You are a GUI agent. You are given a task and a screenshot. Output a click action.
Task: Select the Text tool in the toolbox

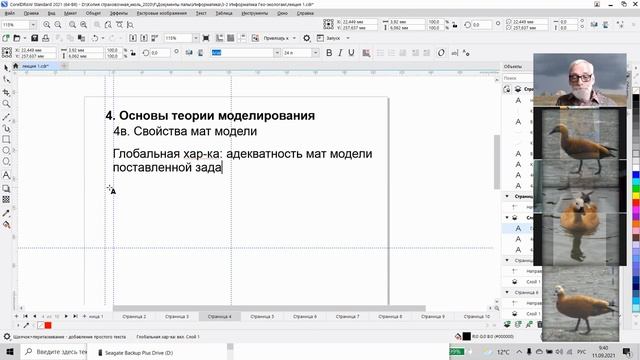click(6, 175)
